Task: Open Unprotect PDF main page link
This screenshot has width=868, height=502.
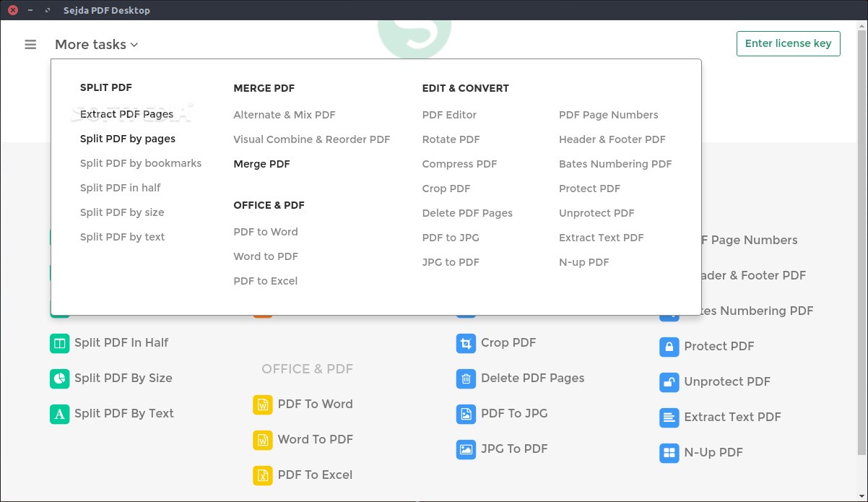Action: 727,381
